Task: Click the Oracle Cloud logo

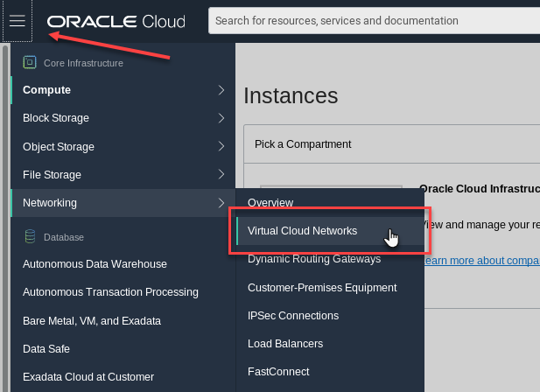Action: 116,21
